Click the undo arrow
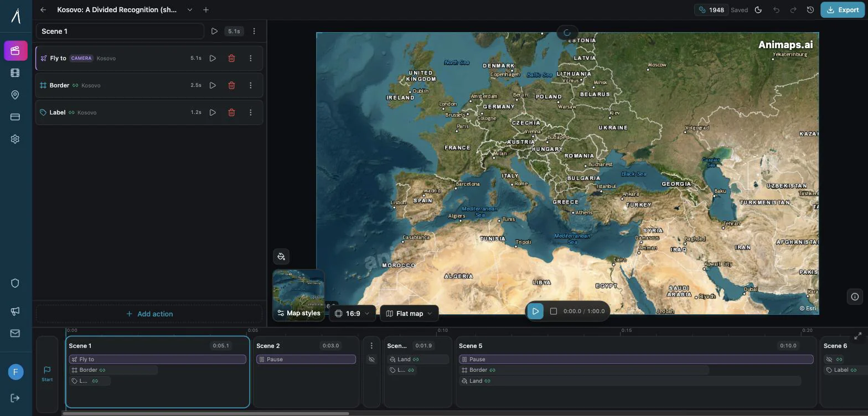 [x=776, y=10]
